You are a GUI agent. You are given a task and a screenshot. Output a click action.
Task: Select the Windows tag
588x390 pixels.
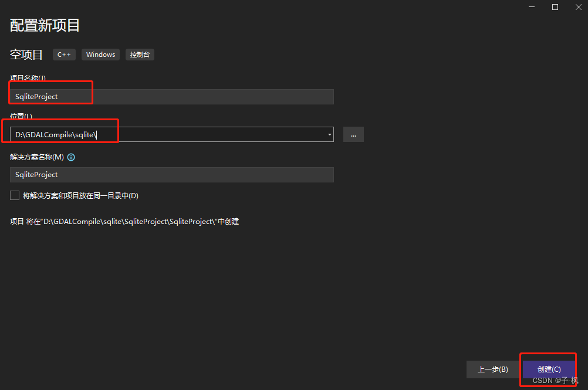(100, 54)
